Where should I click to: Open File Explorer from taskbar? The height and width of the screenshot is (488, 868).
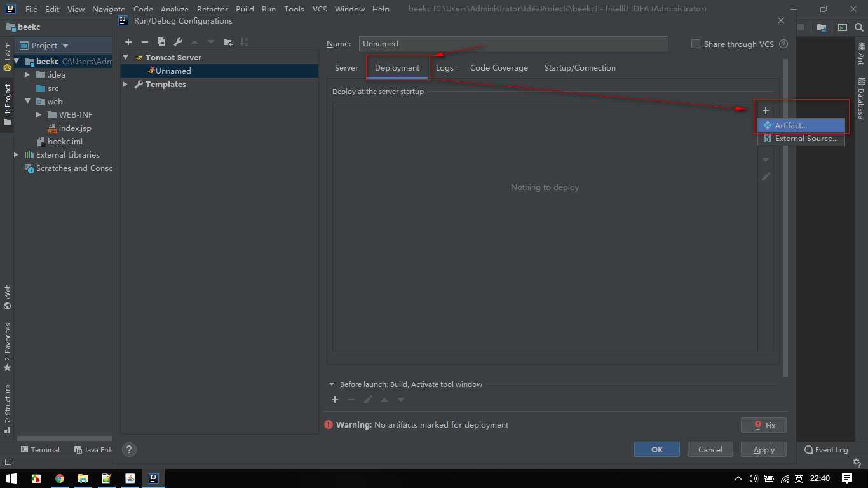point(83,478)
